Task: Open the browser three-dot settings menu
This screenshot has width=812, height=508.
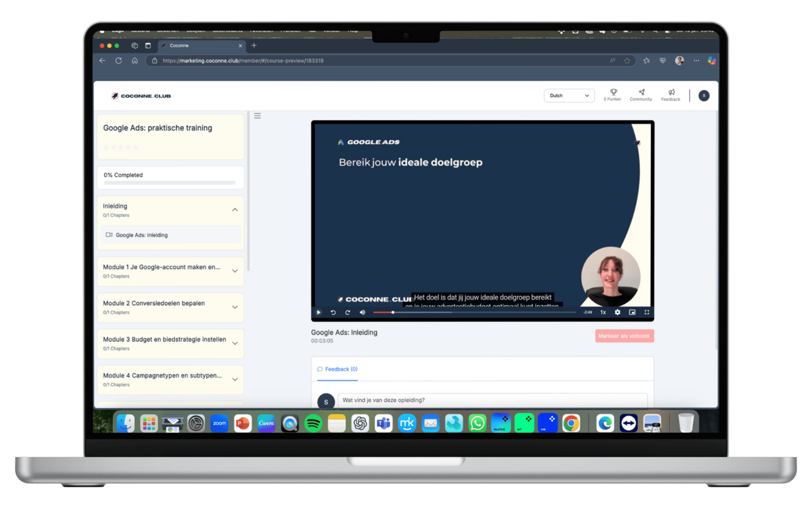Action: pos(696,61)
